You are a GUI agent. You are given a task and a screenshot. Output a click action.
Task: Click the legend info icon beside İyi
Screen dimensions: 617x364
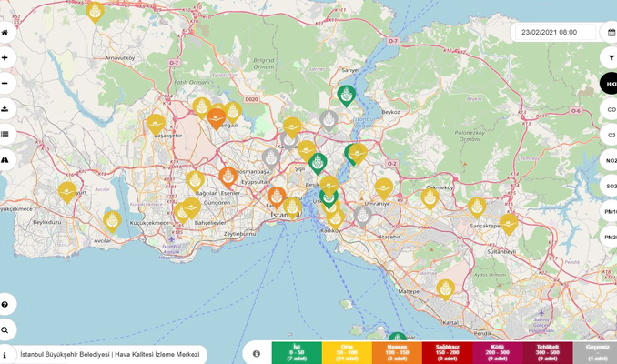click(257, 353)
